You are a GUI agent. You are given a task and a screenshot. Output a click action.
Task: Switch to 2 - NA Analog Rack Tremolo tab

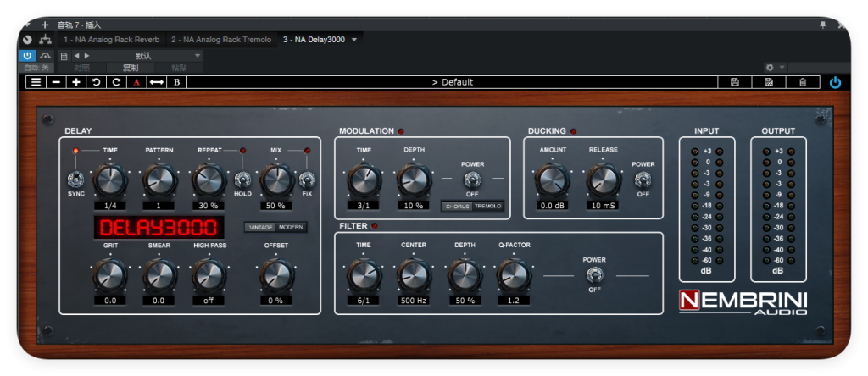(x=221, y=40)
